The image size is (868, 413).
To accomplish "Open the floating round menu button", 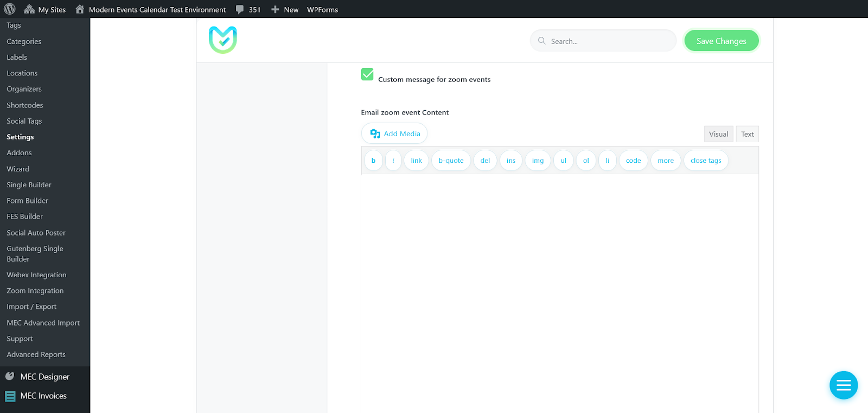I will [x=844, y=385].
